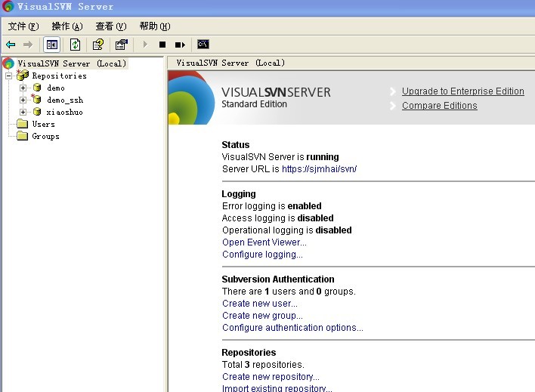The image size is (535, 392).
Task: Click 'There are 1 users and 0 groups' text
Action: coord(289,292)
